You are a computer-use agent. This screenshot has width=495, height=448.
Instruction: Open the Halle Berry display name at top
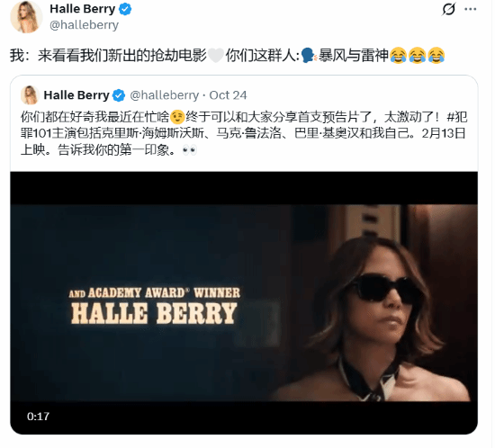[x=83, y=9]
